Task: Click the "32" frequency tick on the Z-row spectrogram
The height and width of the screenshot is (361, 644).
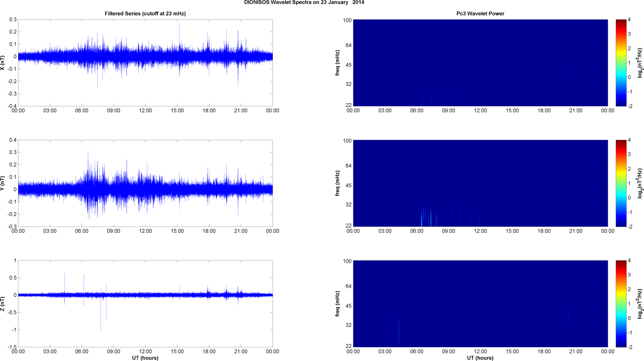Action: click(349, 325)
